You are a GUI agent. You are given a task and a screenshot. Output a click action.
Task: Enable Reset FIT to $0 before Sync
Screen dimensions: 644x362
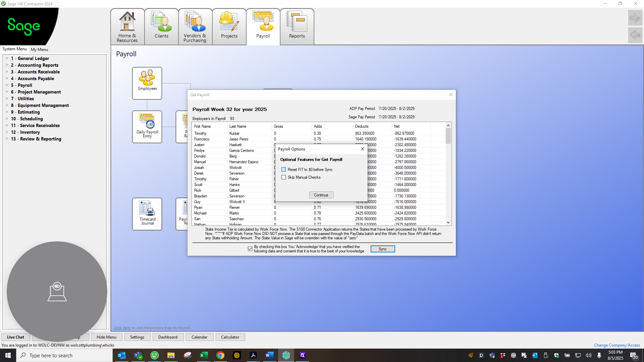click(x=284, y=170)
